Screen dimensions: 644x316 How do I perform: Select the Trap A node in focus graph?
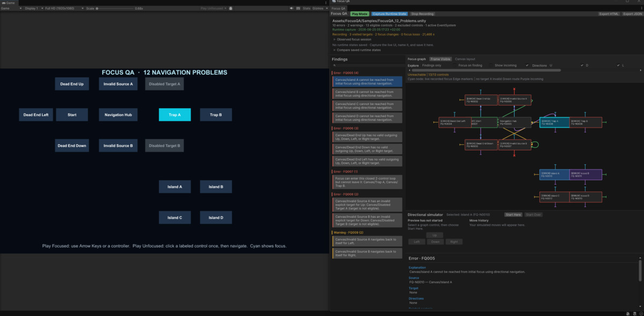click(x=554, y=122)
